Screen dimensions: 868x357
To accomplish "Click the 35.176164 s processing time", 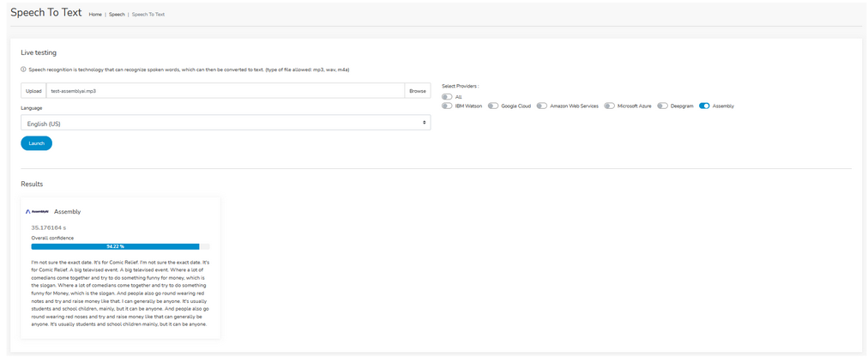I will pyautogui.click(x=48, y=227).
